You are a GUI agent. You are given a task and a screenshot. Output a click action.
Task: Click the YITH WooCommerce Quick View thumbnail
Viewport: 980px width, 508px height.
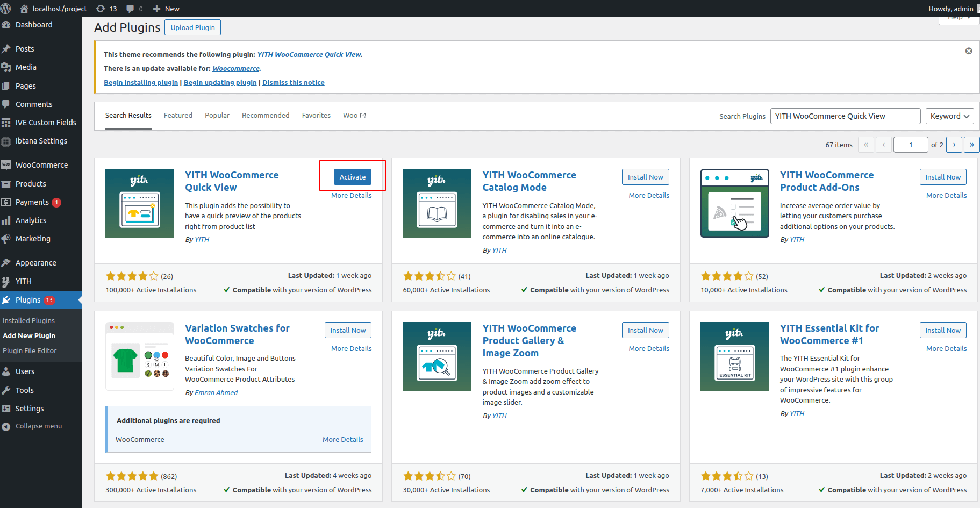(140, 203)
